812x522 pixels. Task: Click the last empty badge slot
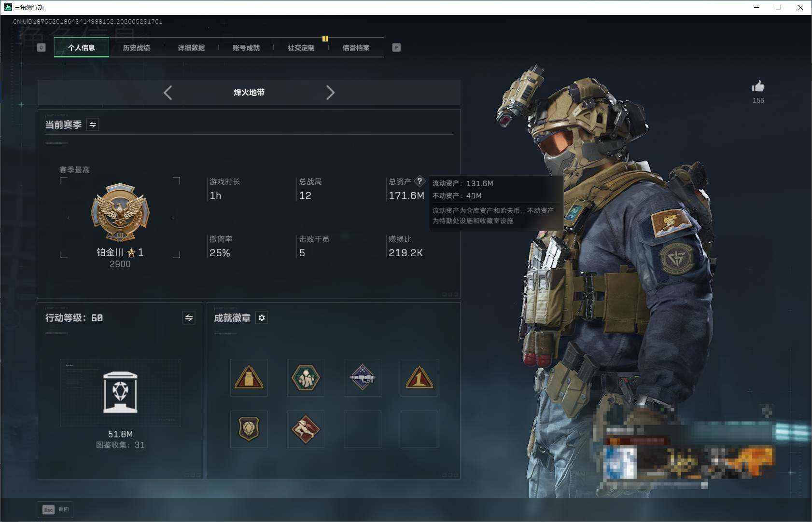click(419, 429)
